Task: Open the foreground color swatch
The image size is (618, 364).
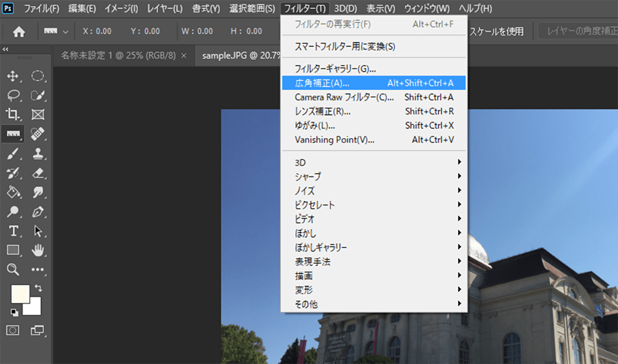Action: point(20,293)
